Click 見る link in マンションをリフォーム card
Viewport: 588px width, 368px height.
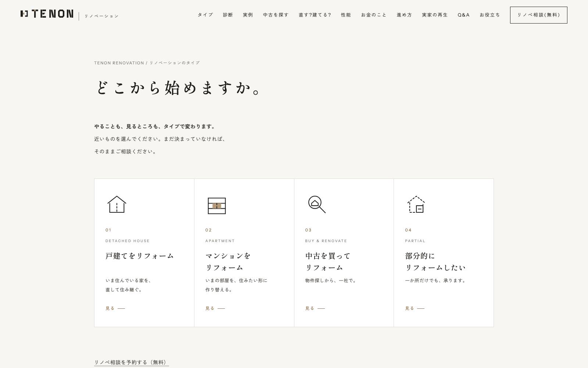215,308
